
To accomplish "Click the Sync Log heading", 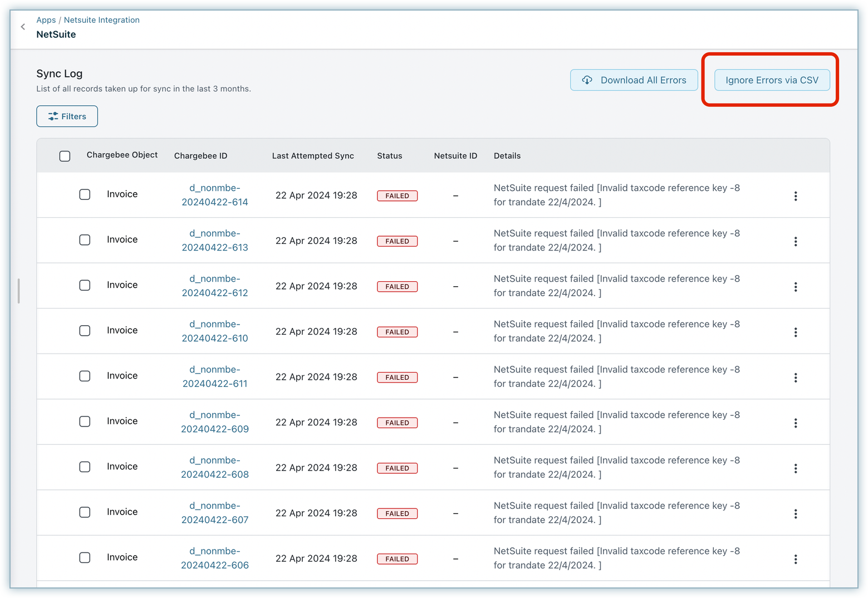I will point(60,73).
